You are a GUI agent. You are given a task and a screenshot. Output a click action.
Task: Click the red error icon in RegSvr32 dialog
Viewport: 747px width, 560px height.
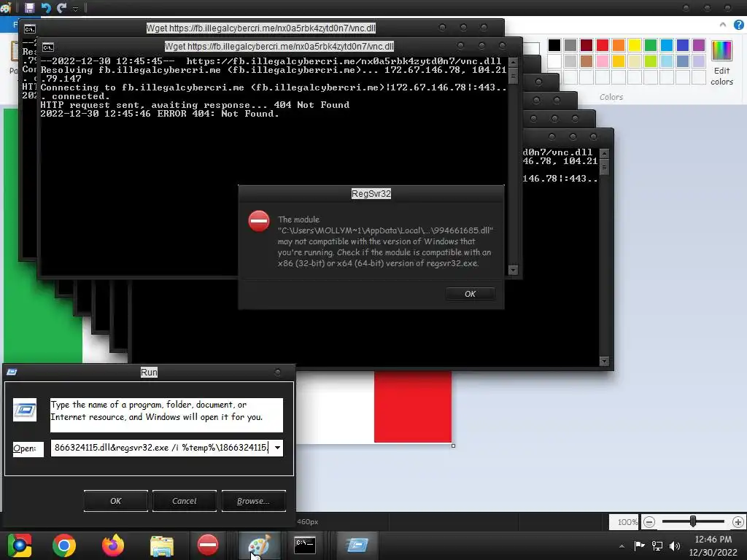click(259, 222)
